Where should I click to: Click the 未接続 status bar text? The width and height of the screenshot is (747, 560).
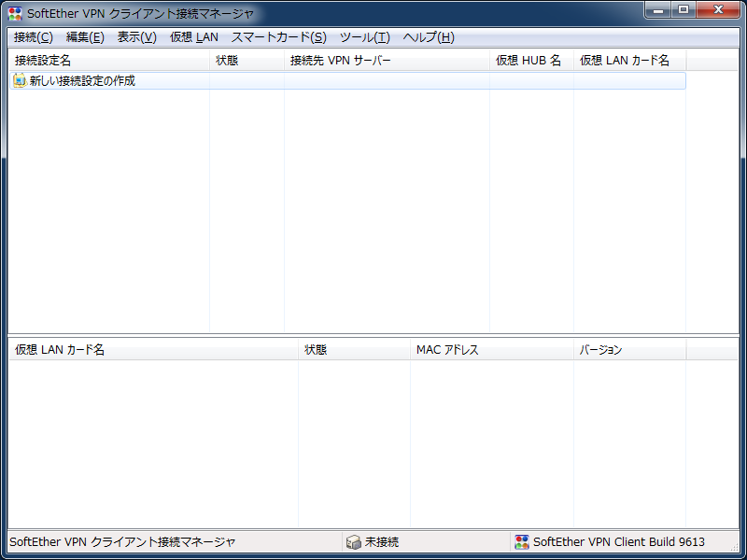click(x=382, y=542)
